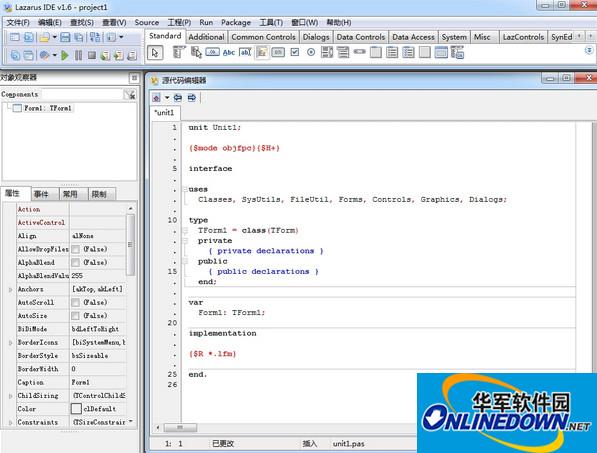Expand the BorderIcons property
Viewport: 597px width, 453px height.
[10, 343]
